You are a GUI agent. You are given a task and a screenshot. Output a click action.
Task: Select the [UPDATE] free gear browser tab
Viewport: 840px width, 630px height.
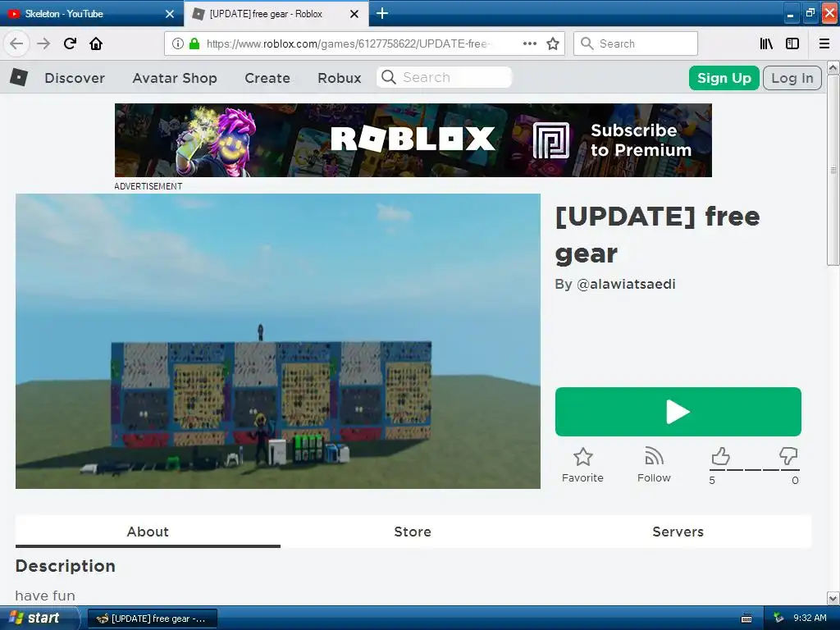276,14
